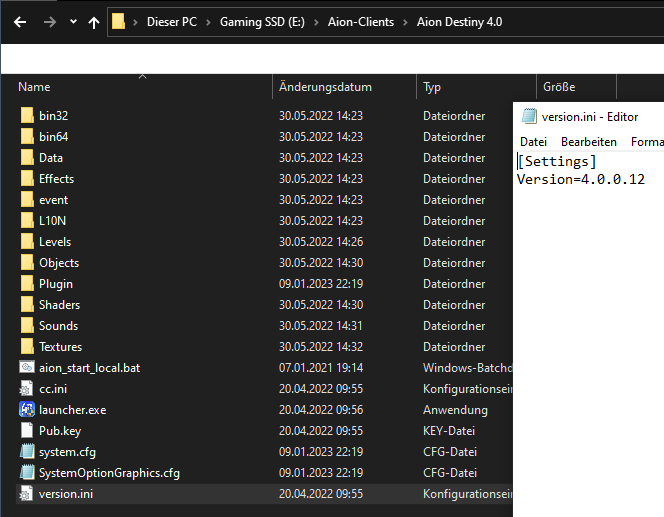
Task: Select Aion Destiny 4.0 breadcrumb
Action: tap(459, 22)
